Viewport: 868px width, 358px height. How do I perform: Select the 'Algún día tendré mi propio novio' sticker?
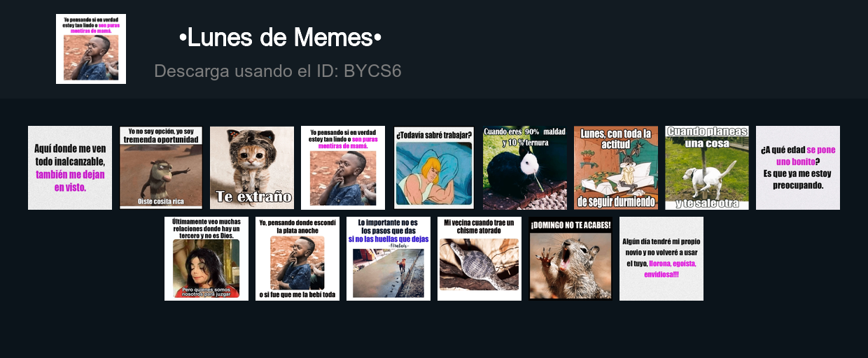(x=661, y=259)
